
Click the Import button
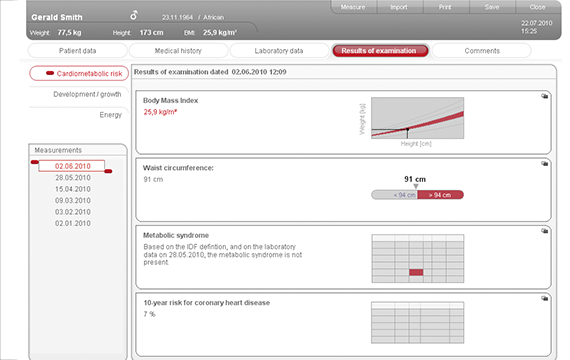tap(399, 7)
